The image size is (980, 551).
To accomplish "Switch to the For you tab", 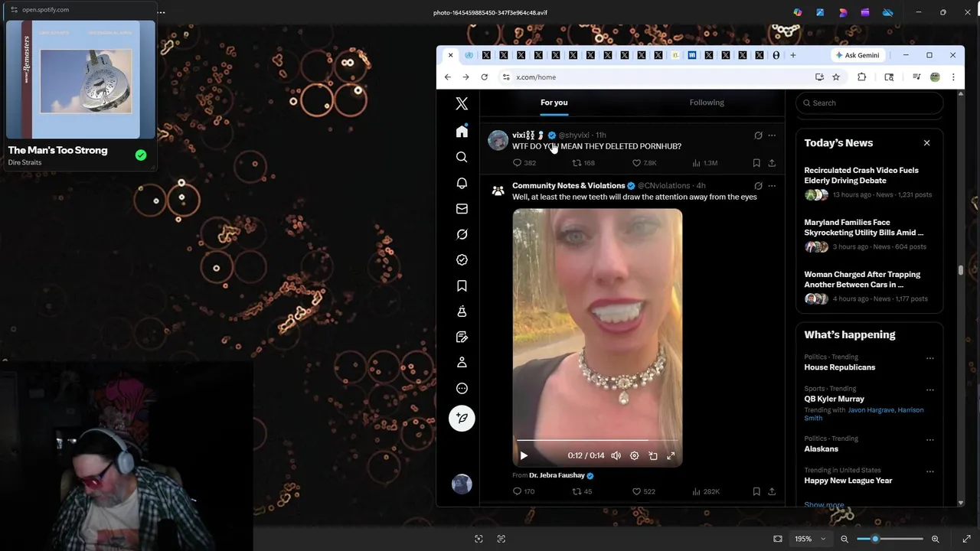I will point(554,103).
